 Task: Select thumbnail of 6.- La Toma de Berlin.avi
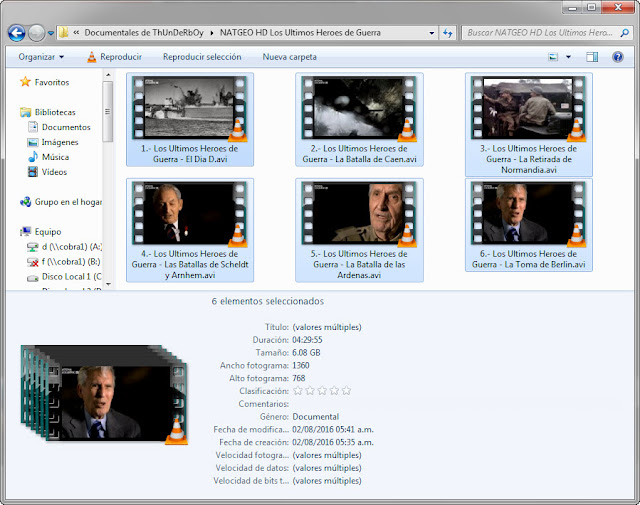pyautogui.click(x=528, y=213)
